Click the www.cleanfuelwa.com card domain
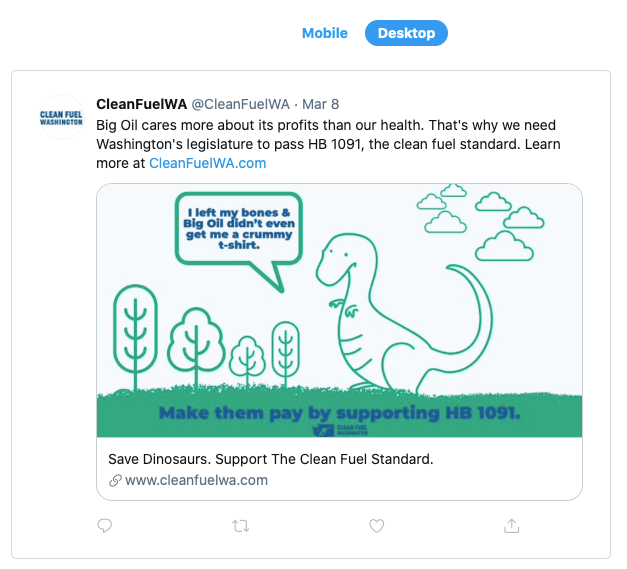 (197, 480)
